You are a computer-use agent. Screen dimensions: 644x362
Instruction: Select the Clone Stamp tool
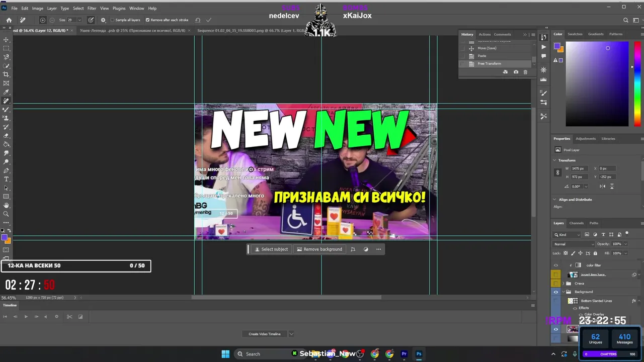tap(6, 118)
